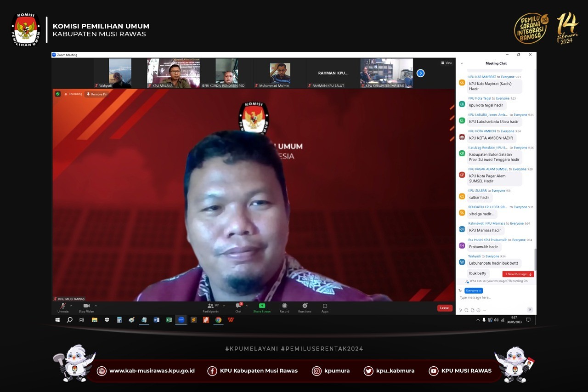Click the Chat icon in the toolbar

point(238,306)
